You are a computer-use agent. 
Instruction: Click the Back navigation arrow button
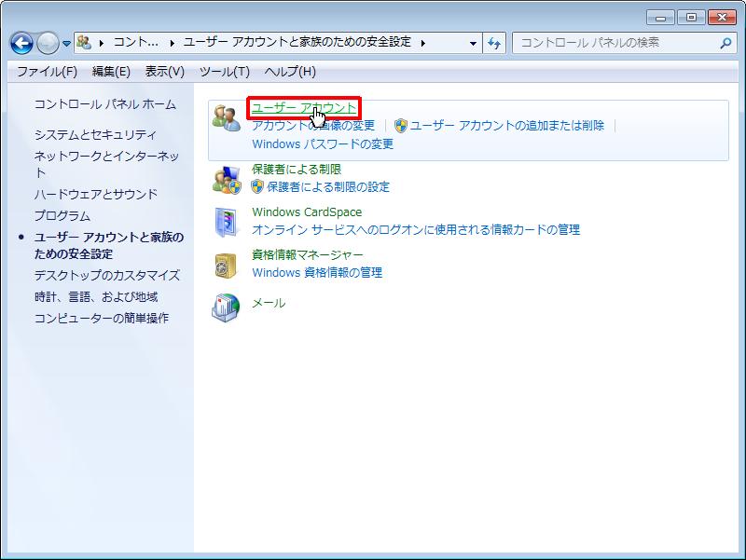click(x=22, y=43)
